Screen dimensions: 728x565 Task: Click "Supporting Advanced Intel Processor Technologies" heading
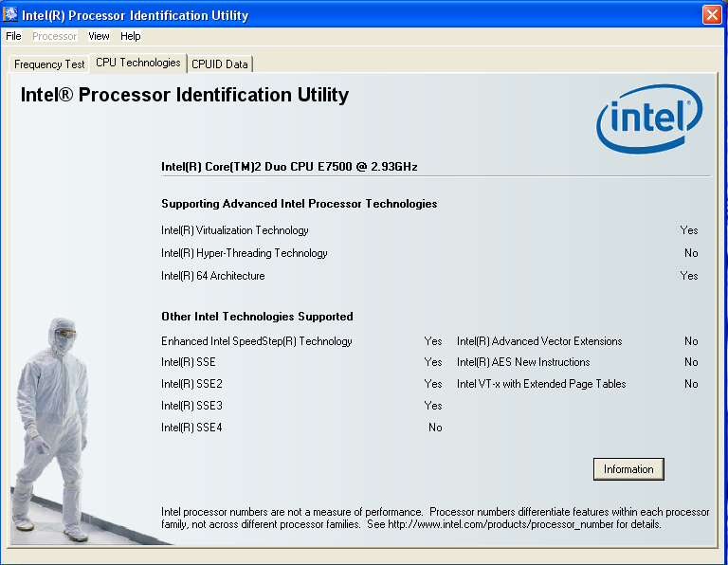point(299,204)
